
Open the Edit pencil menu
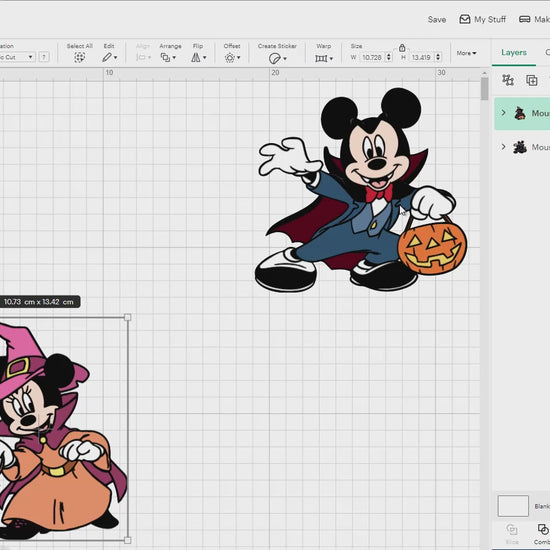pos(109,57)
